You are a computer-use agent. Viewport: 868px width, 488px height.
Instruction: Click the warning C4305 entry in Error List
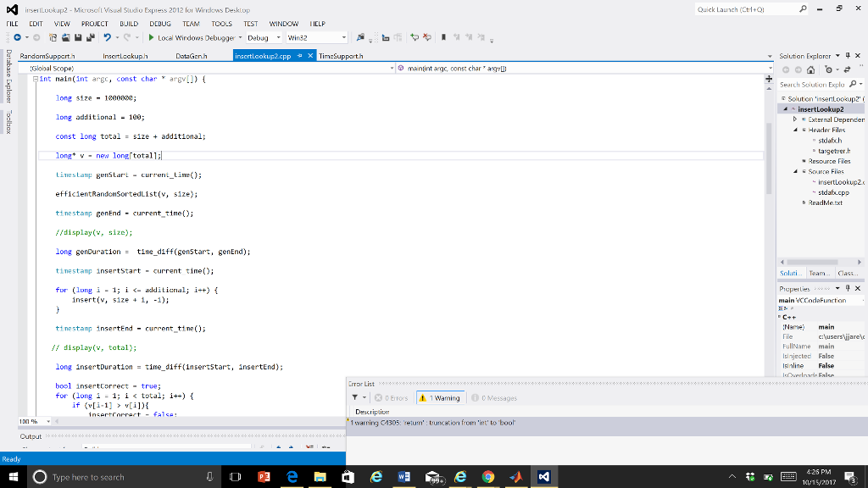point(432,422)
